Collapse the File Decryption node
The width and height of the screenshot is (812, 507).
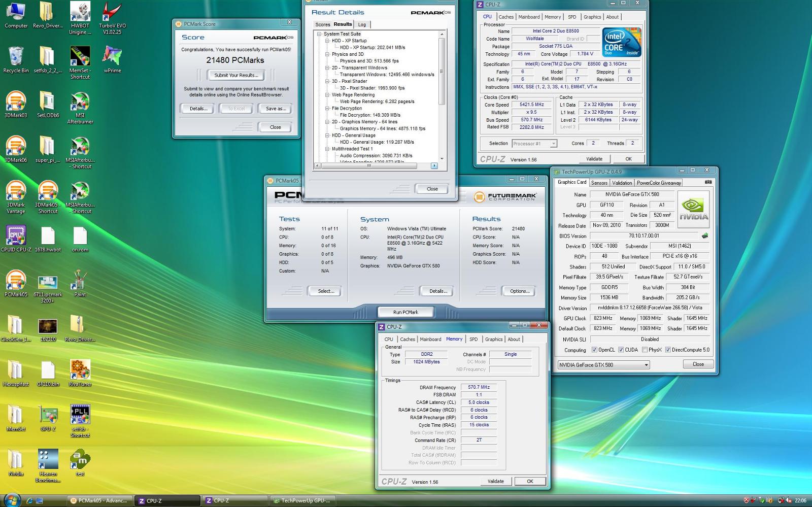point(327,108)
